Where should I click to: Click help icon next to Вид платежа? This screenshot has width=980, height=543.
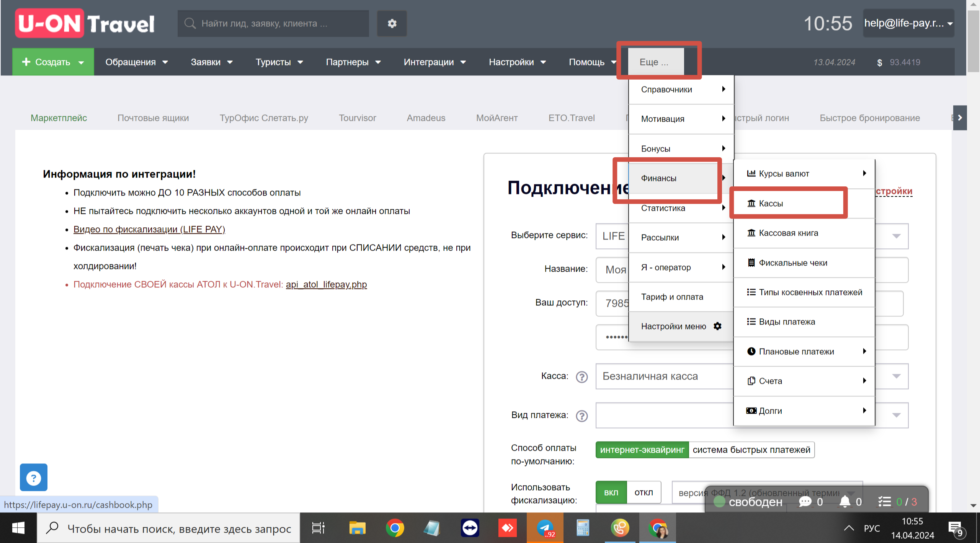click(582, 416)
